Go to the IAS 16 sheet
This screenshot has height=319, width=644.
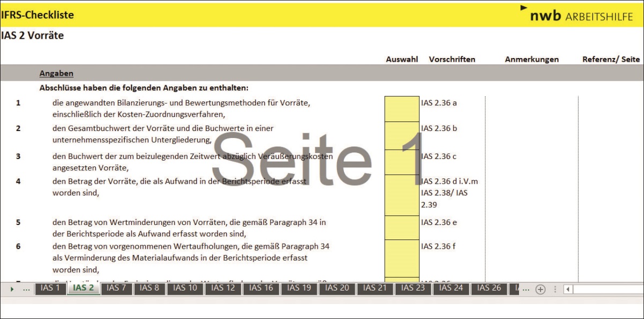coord(261,288)
